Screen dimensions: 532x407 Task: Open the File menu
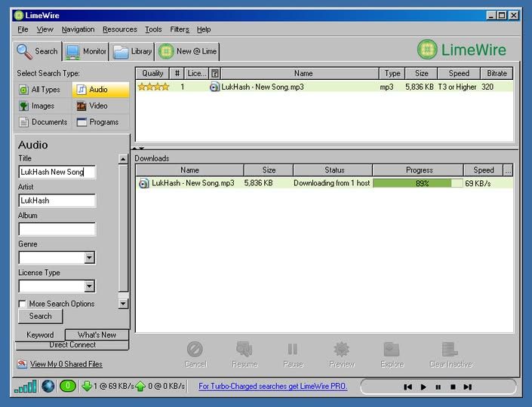(23, 29)
